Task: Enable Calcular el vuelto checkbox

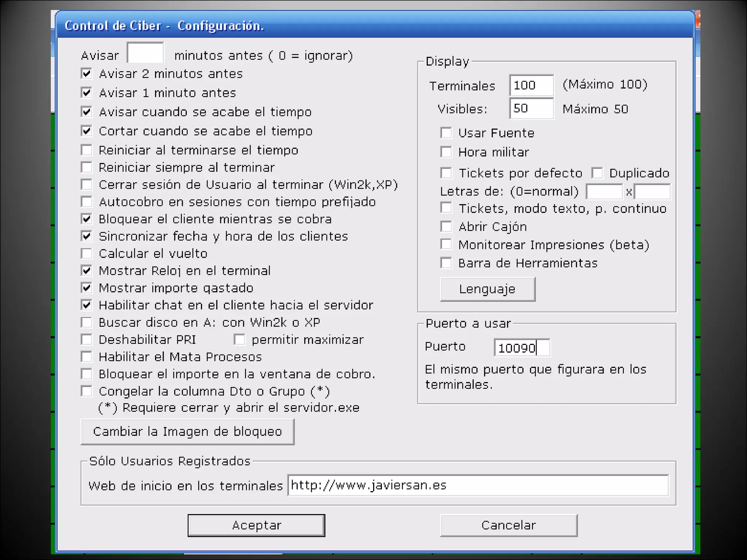Action: (86, 253)
